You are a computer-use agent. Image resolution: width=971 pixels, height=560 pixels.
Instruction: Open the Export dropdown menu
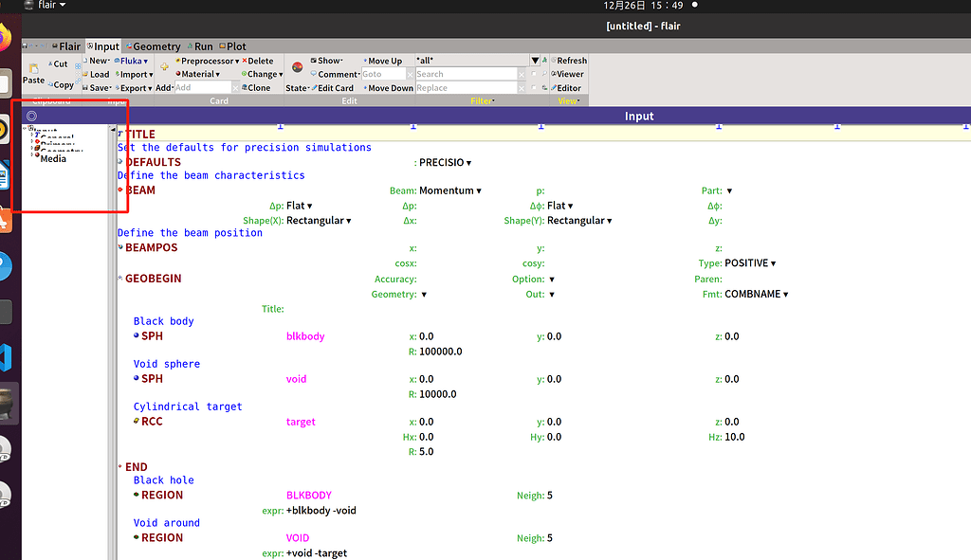[x=134, y=88]
